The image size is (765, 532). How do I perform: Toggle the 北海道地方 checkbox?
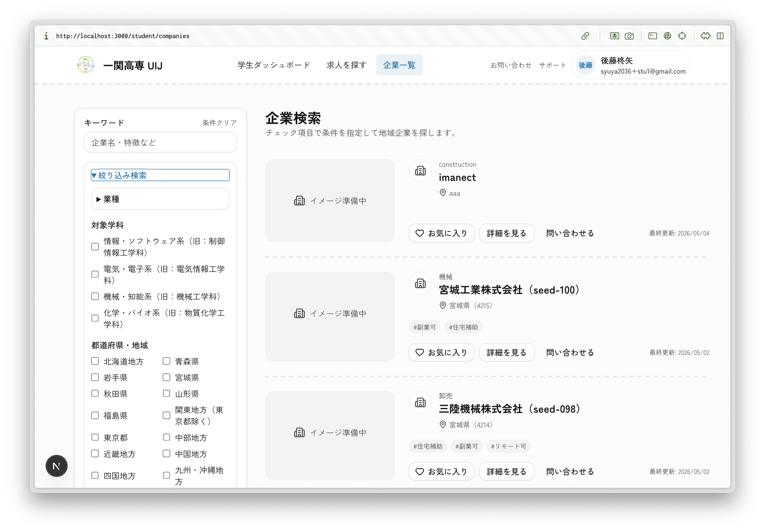click(x=95, y=361)
